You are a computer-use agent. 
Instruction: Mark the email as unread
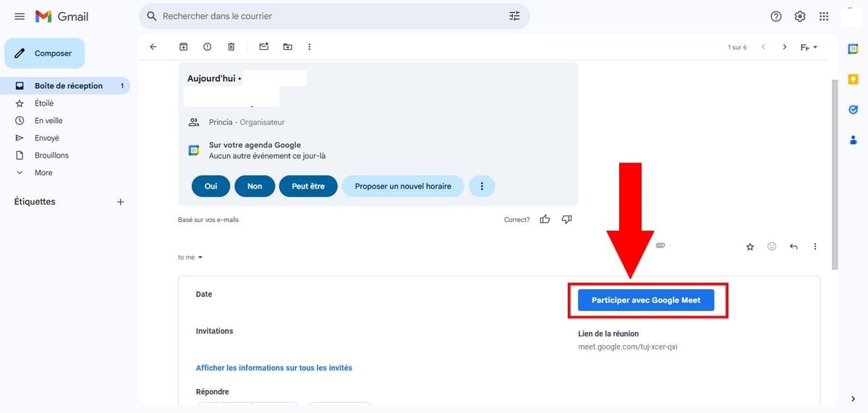point(264,47)
